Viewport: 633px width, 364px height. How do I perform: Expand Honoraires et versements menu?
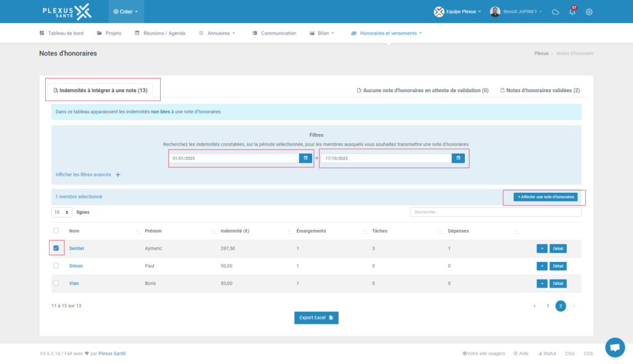click(387, 33)
